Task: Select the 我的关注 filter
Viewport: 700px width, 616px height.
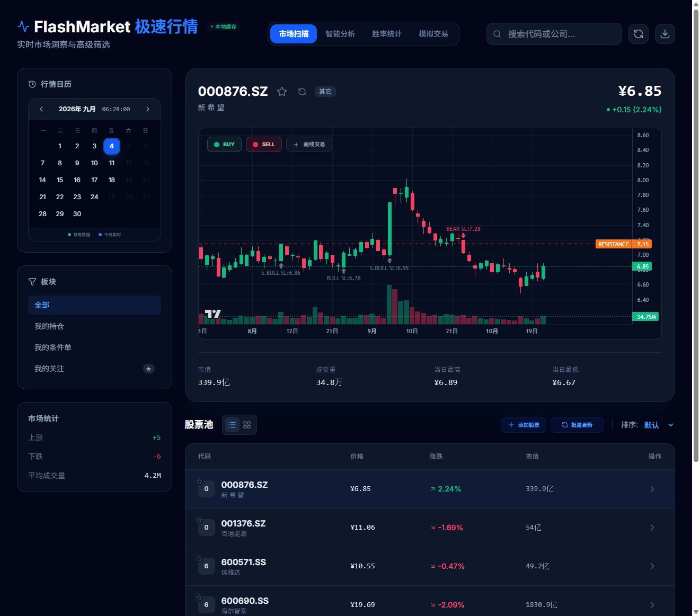Action: pyautogui.click(x=94, y=369)
